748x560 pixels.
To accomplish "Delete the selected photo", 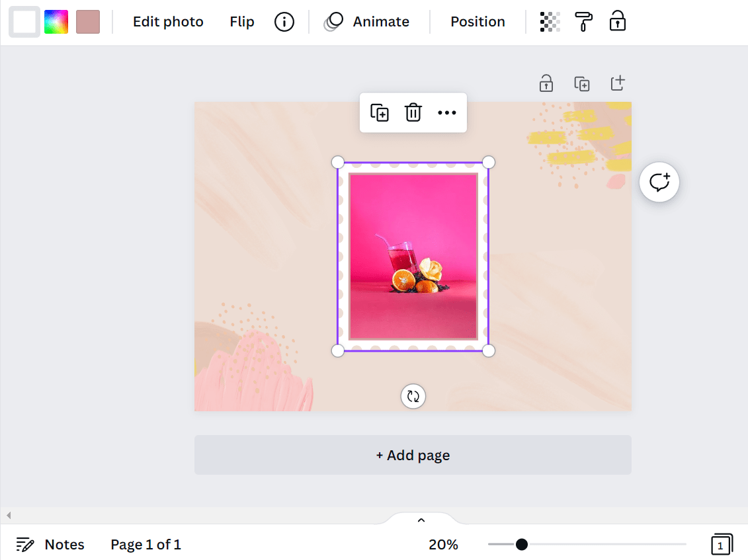I will 413,112.
